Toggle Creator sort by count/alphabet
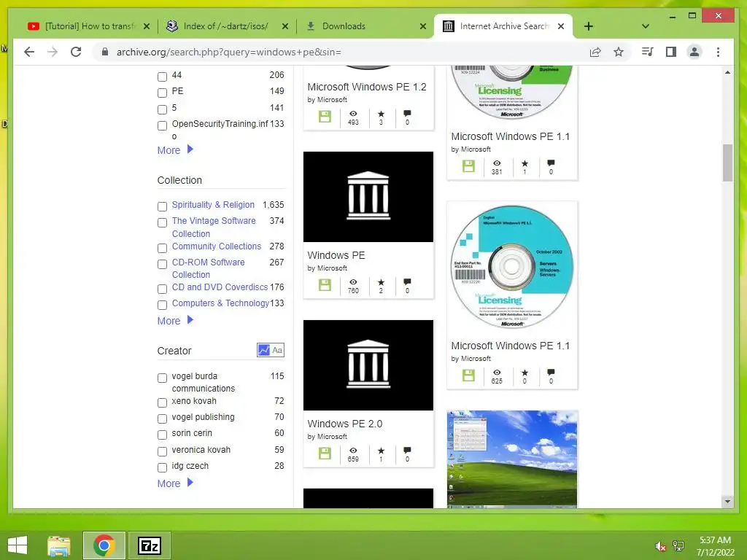The image size is (747, 560). coord(271,350)
